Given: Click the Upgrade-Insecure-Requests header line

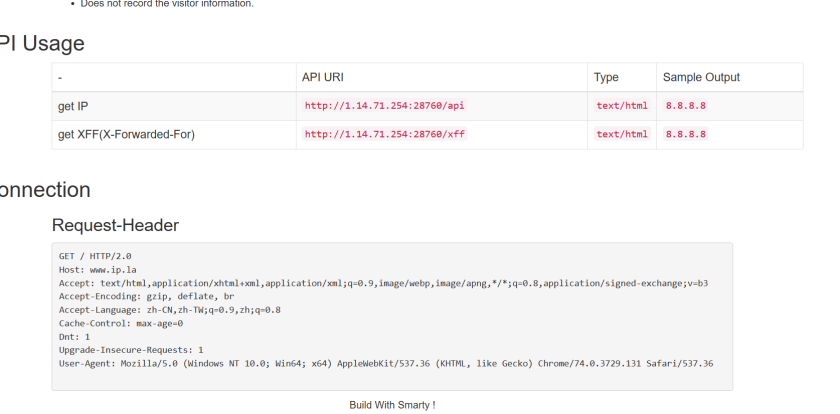Looking at the screenshot, I should coord(131,350).
